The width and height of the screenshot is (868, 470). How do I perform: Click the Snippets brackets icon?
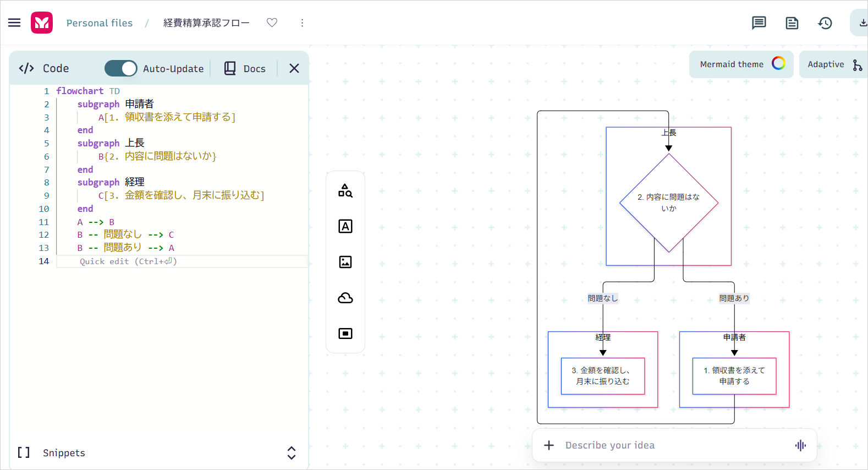pyautogui.click(x=24, y=452)
